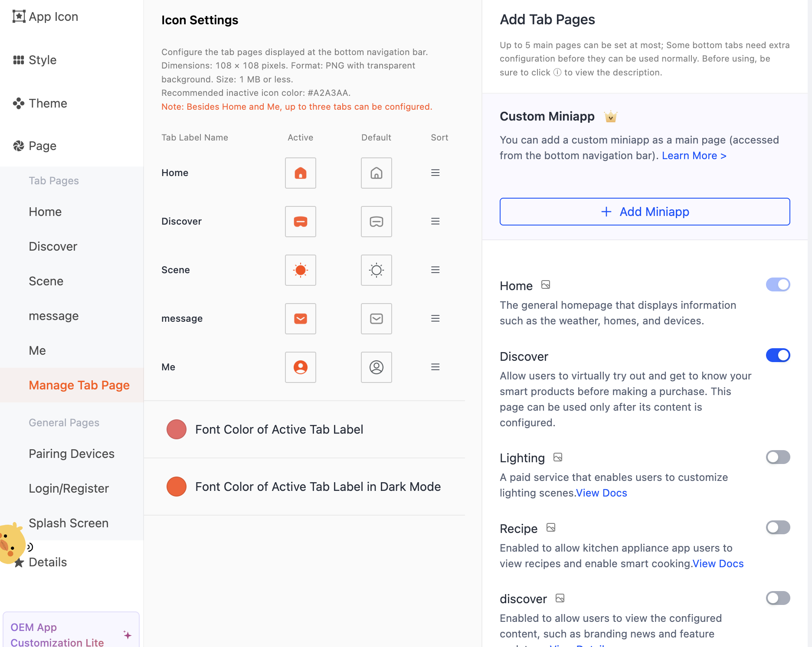Enable the Lighting page toggle
This screenshot has height=647, width=812.
click(778, 457)
